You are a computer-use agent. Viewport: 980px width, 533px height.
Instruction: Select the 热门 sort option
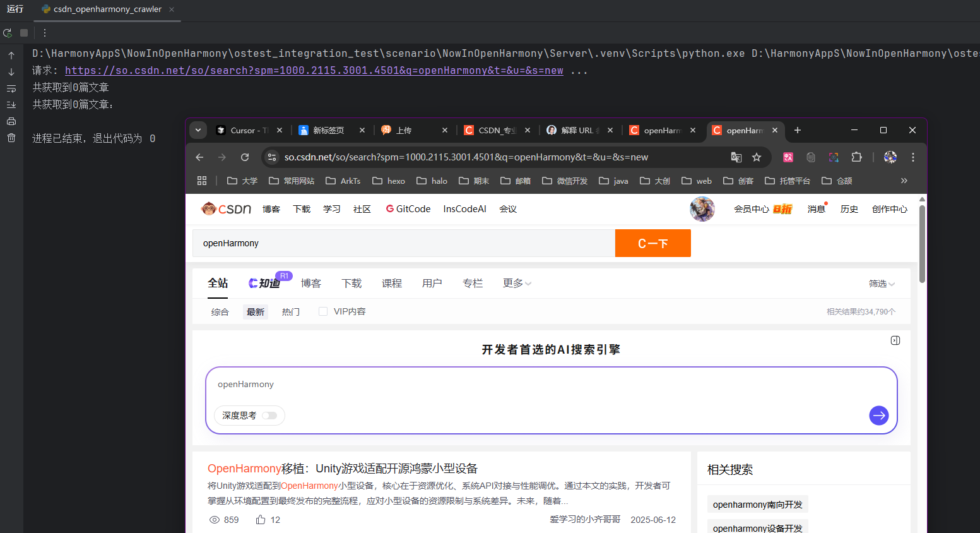290,312
